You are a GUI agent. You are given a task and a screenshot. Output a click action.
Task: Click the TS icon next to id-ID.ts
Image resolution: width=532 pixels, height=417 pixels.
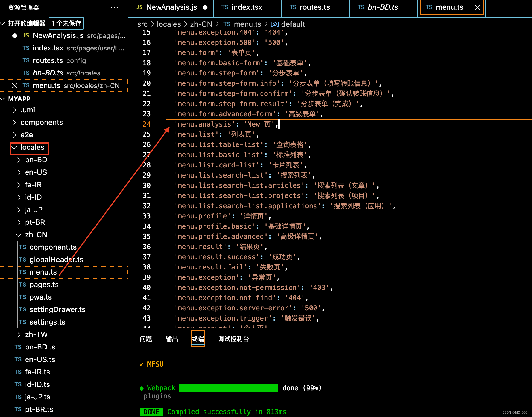click(18, 384)
